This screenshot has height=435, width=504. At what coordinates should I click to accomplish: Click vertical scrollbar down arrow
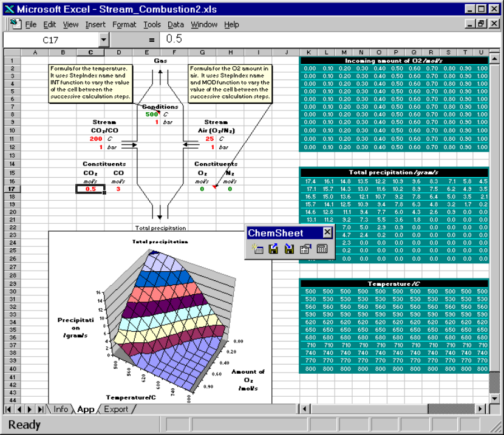click(494, 397)
